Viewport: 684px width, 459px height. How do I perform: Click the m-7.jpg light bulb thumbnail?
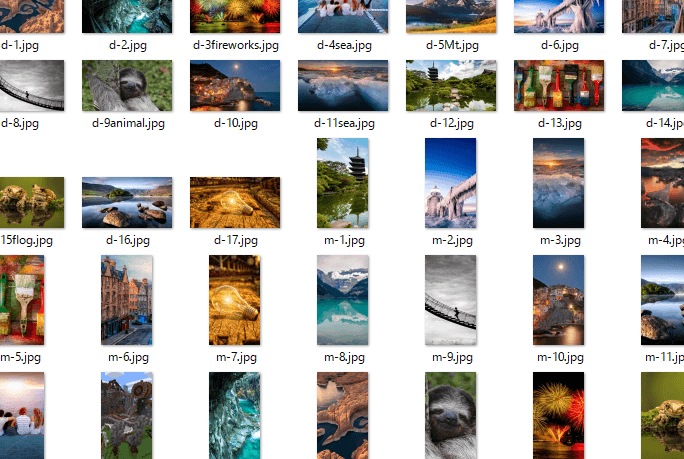coord(235,300)
